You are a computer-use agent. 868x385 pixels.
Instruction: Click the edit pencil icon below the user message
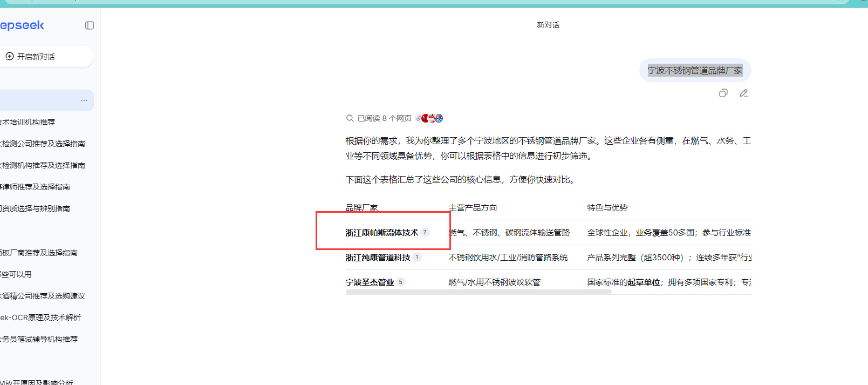[743, 93]
